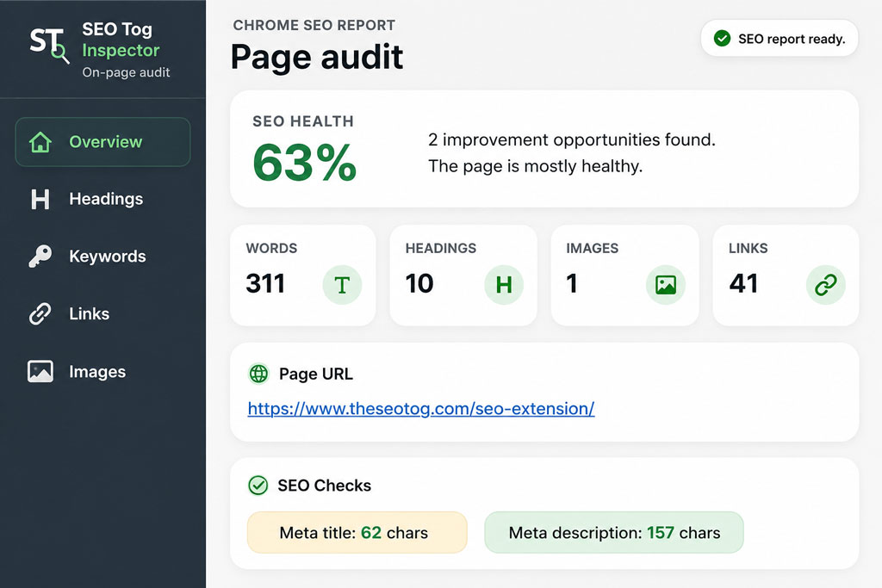Click the Meta description 157 chars badge
This screenshot has height=588, width=882.
pyautogui.click(x=614, y=532)
